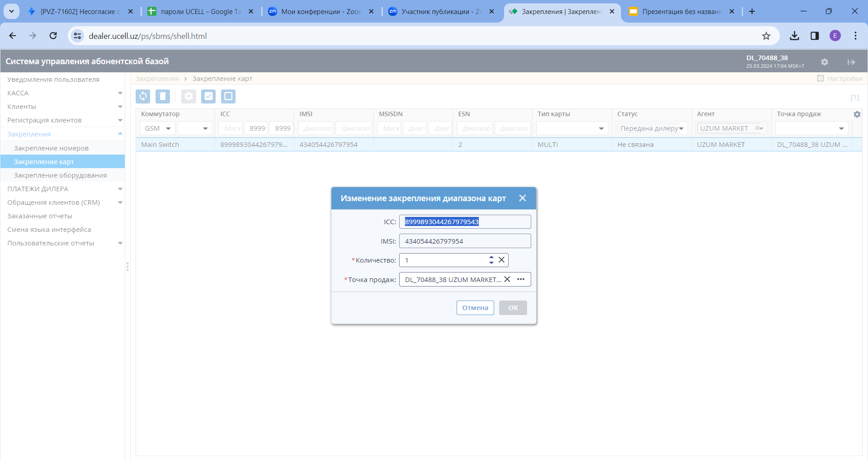Decrease Количество with the down arrow

pyautogui.click(x=491, y=263)
